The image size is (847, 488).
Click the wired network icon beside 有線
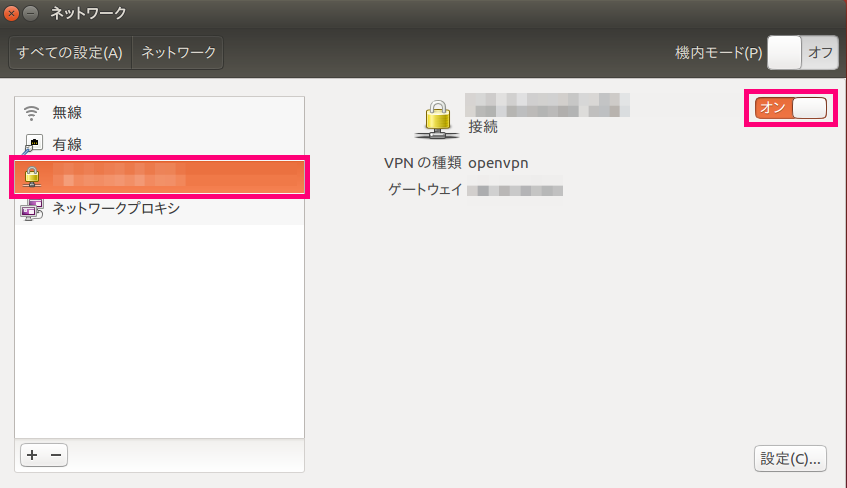32,144
